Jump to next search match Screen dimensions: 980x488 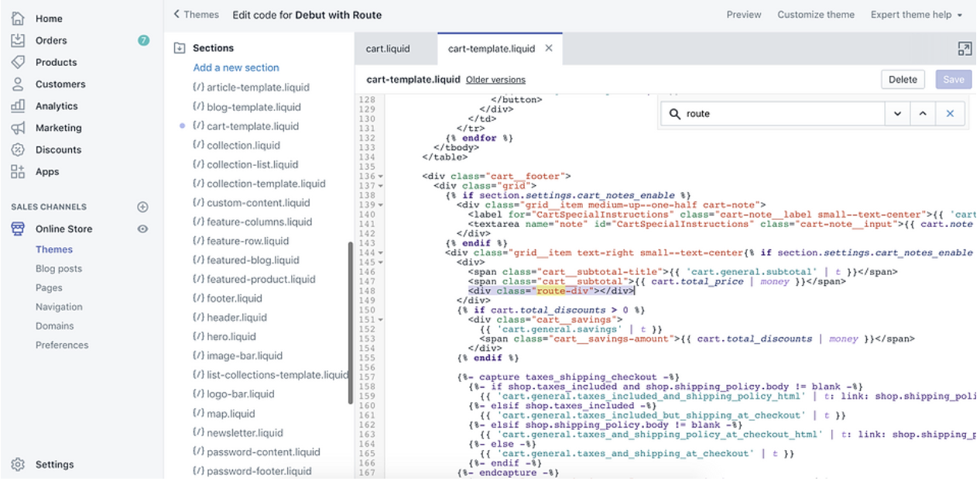tap(897, 113)
